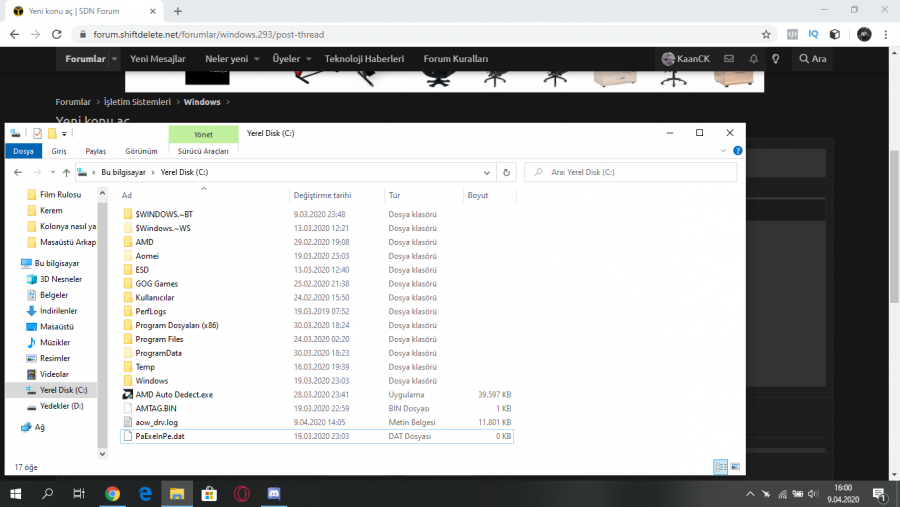Show hidden system tray icons

coord(750,494)
